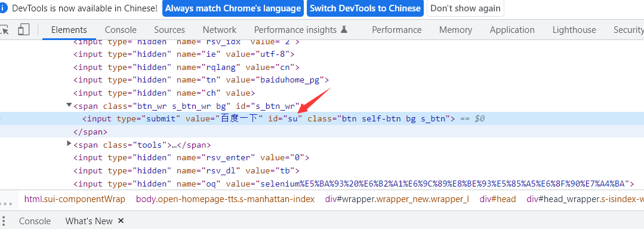Click the div#wrapper breadcrumb
This screenshot has height=229, width=644.
[x=397, y=199]
